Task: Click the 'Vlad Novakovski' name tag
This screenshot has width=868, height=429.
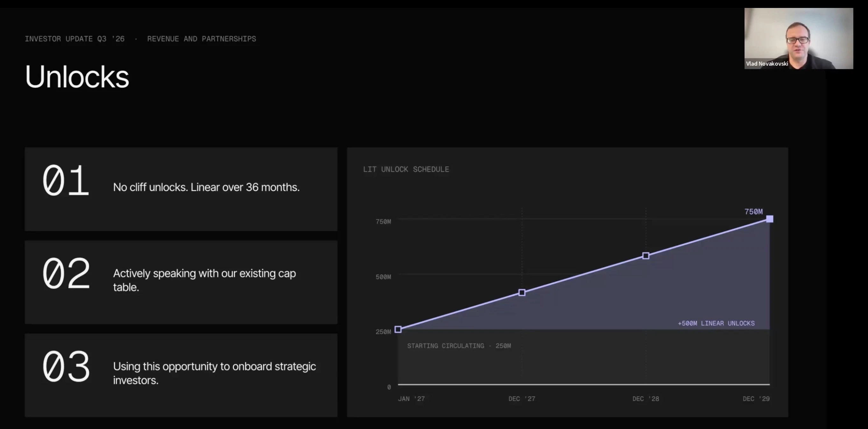Action: (767, 64)
